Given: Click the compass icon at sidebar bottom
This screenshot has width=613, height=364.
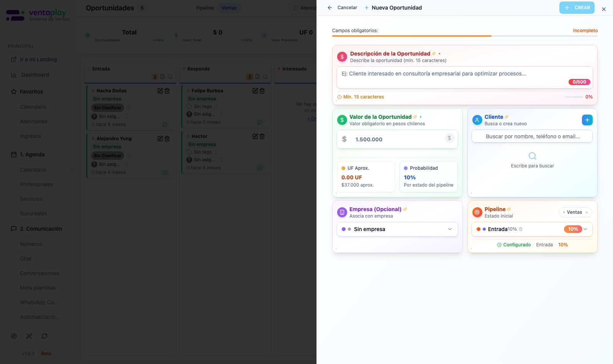Looking at the screenshot, I should (x=14, y=336).
